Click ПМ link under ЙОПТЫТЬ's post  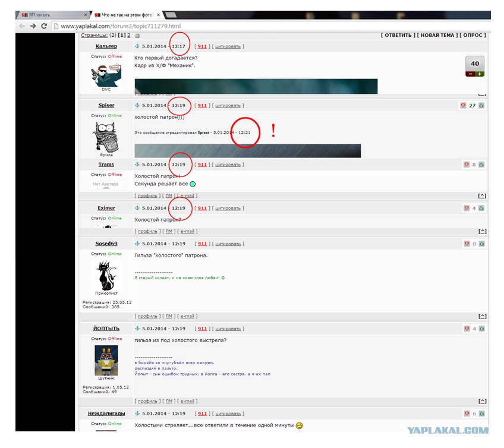click(x=169, y=401)
